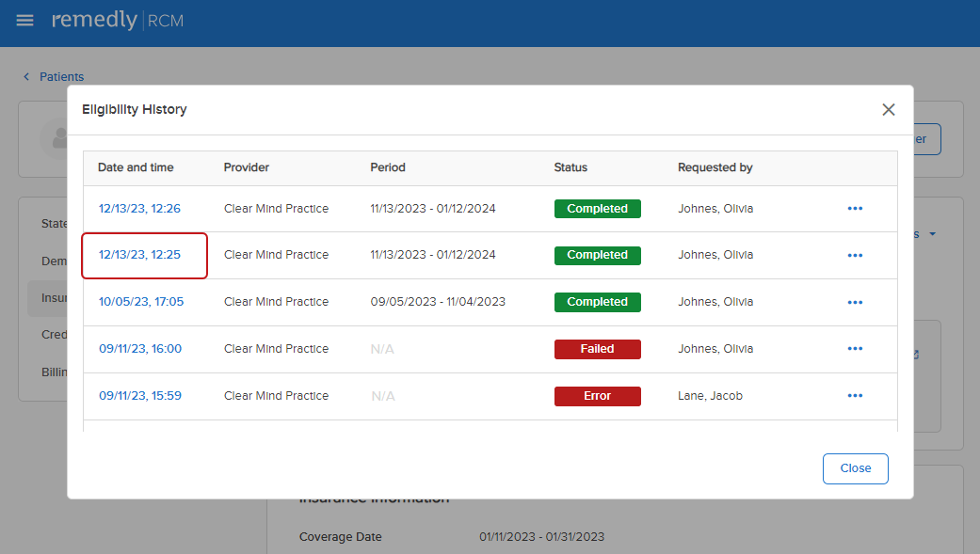Screen dimensions: 980x554
Task: Open actions menu for 09/11/23, 16:00 row
Action: pos(855,349)
